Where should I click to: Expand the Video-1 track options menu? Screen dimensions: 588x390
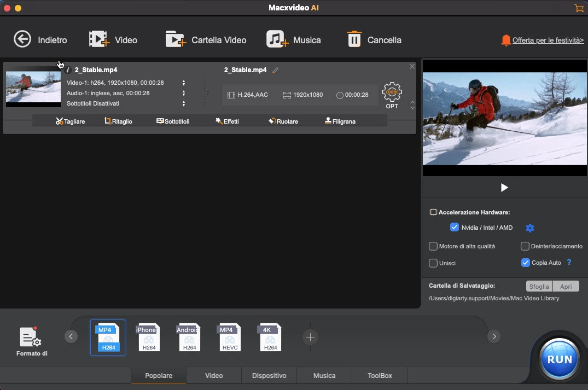(x=184, y=83)
